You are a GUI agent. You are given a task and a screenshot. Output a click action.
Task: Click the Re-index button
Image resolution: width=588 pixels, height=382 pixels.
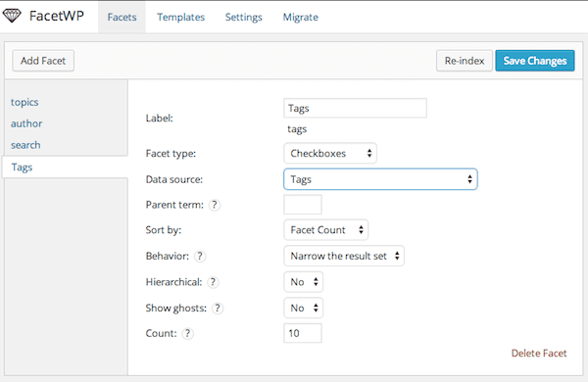tap(465, 61)
